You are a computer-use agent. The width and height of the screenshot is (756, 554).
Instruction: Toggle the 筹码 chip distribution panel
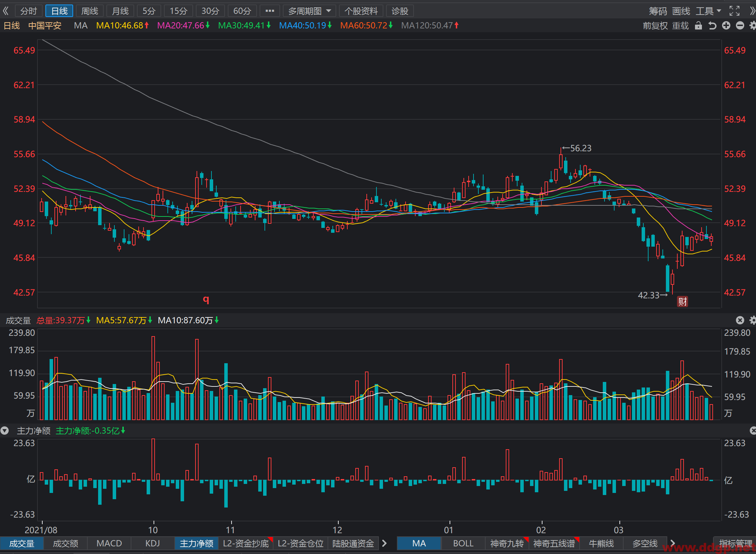click(658, 11)
